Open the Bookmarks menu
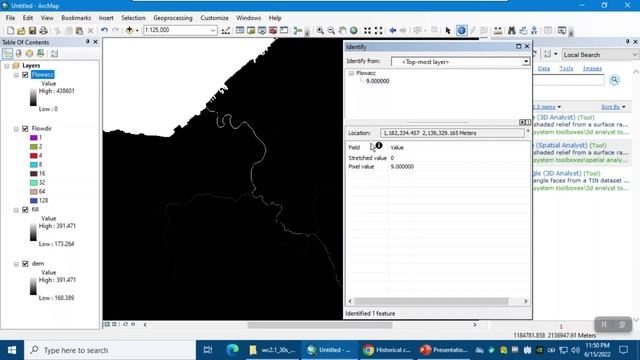Viewport: 640px width, 360px height. coord(76,18)
